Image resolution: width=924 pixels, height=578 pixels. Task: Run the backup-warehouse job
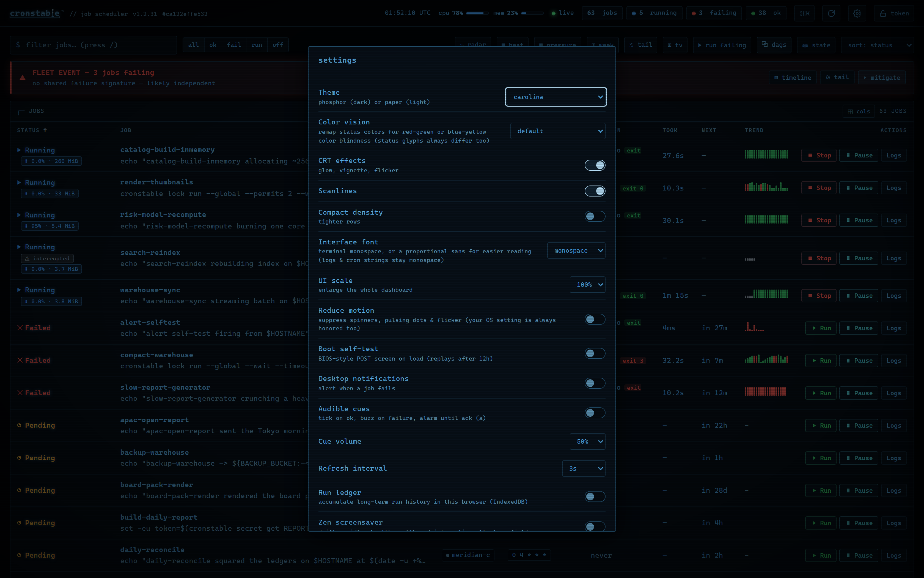pyautogui.click(x=821, y=458)
